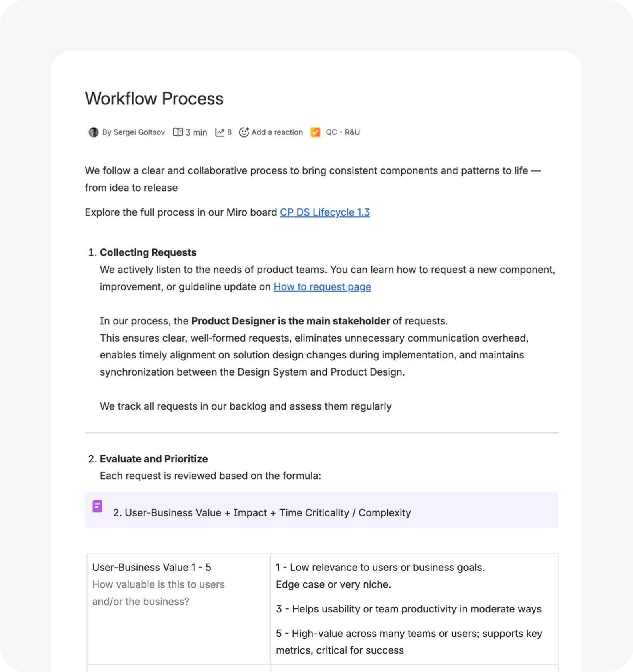The width and height of the screenshot is (633, 672).
Task: Click the User-Business Value 1 - 5 cell
Action: click(x=179, y=609)
